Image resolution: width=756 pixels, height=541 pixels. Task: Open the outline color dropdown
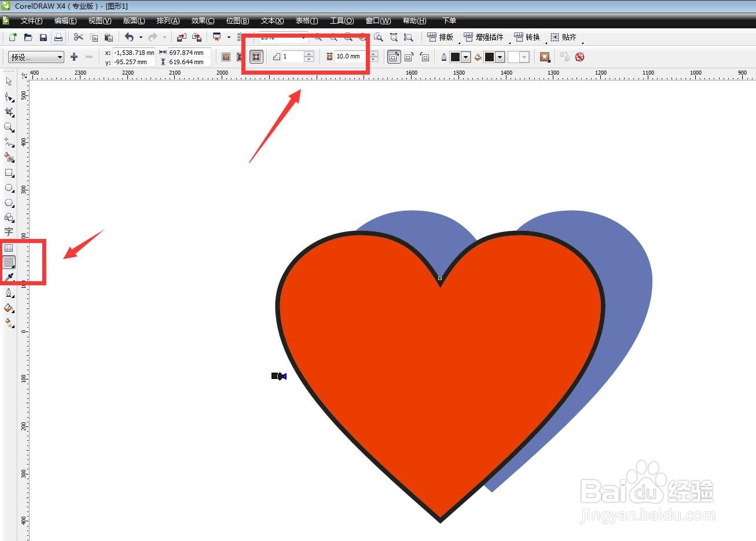coord(465,57)
